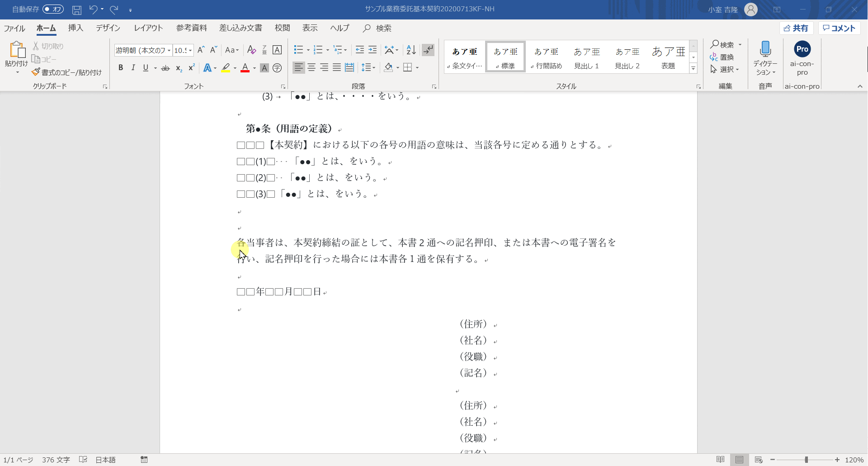
Task: Open the Numbering list dropdown
Action: click(x=327, y=50)
